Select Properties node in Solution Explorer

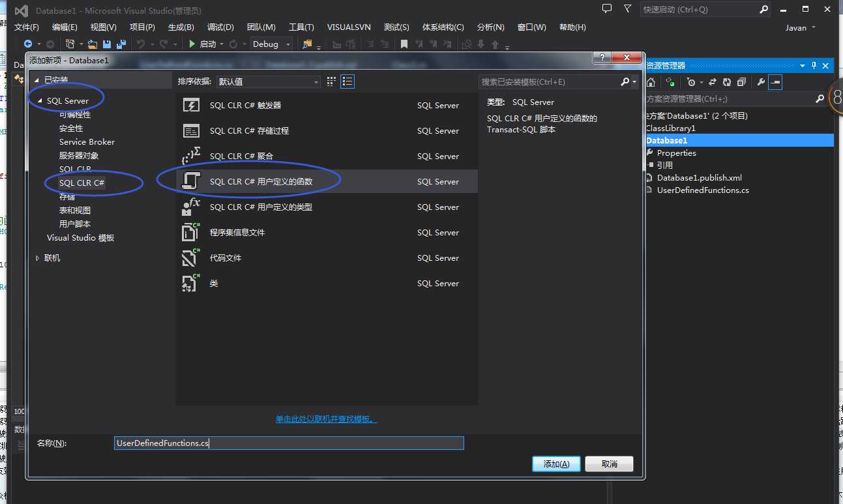[676, 153]
